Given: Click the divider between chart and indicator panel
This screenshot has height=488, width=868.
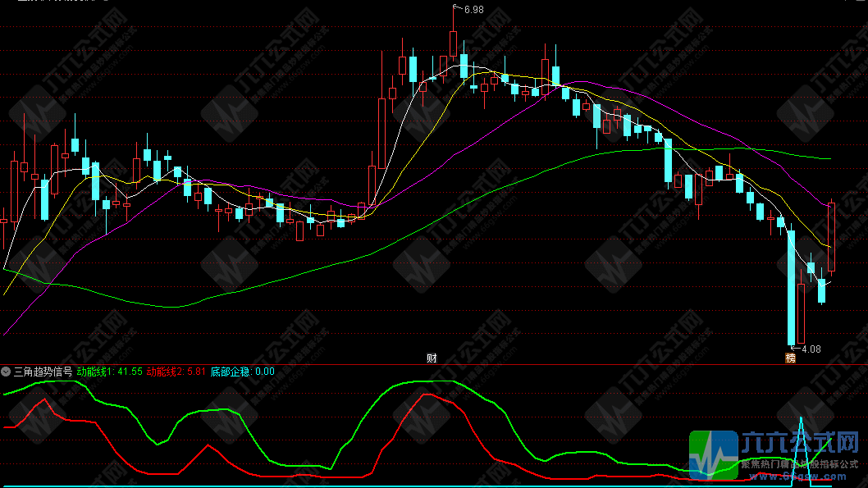Looking at the screenshot, I should click(x=434, y=364).
